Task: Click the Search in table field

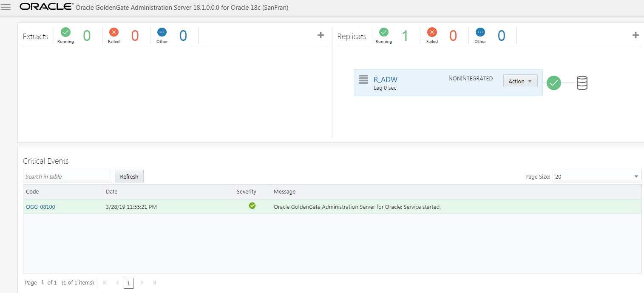Action: pos(68,176)
